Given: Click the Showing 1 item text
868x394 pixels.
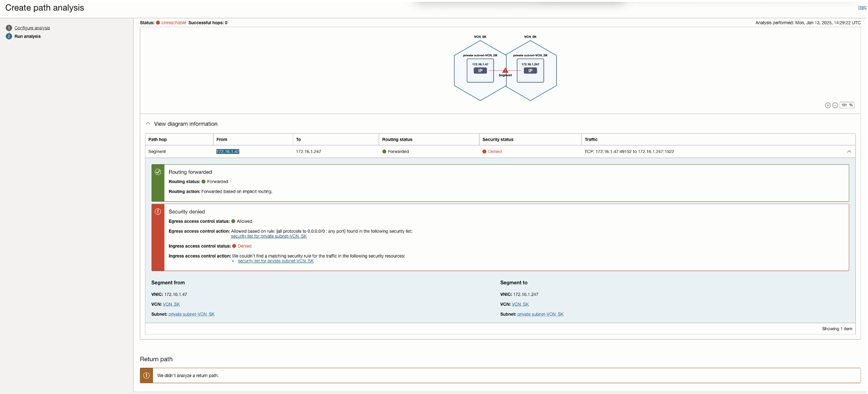Looking at the screenshot, I should [837, 329].
